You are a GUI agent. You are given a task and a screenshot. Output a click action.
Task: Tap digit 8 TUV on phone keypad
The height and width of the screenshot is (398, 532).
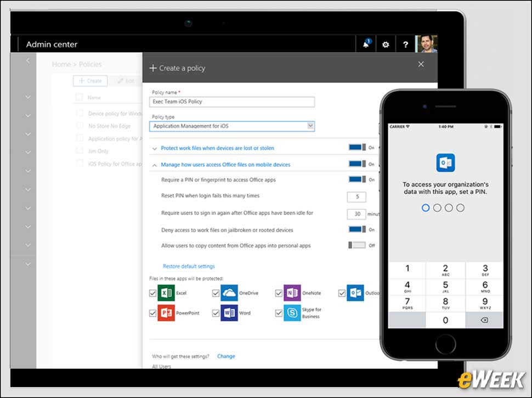tap(445, 303)
